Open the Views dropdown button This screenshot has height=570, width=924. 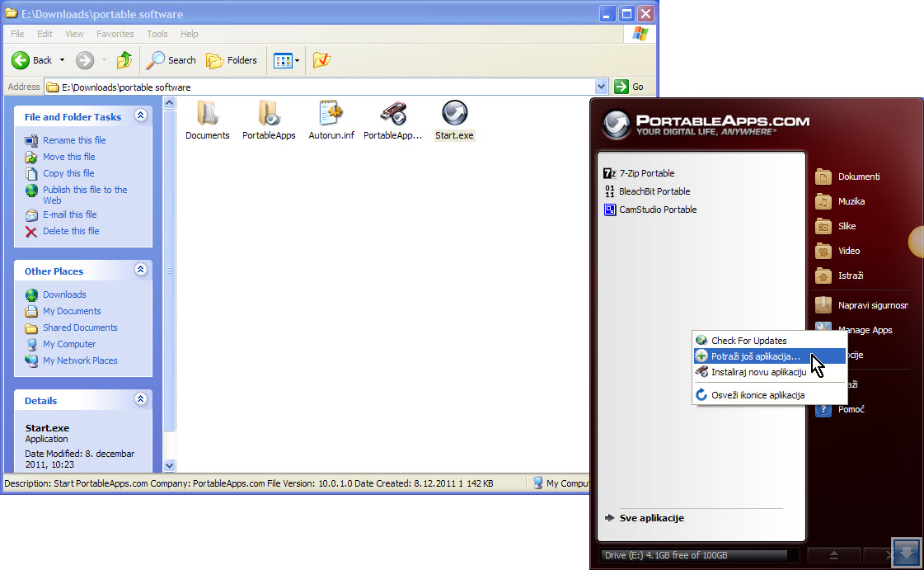coord(286,60)
